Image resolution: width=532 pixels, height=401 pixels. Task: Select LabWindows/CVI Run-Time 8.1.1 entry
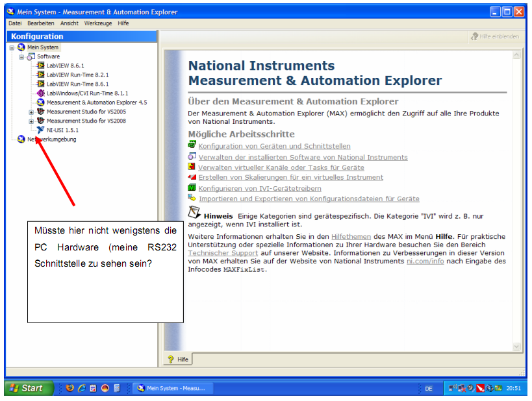click(87, 93)
